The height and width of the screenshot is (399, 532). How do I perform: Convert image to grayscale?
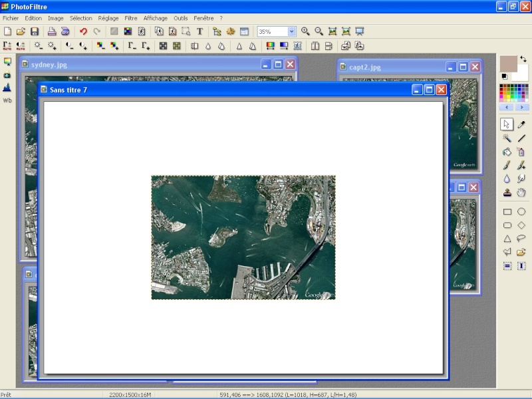click(x=163, y=46)
